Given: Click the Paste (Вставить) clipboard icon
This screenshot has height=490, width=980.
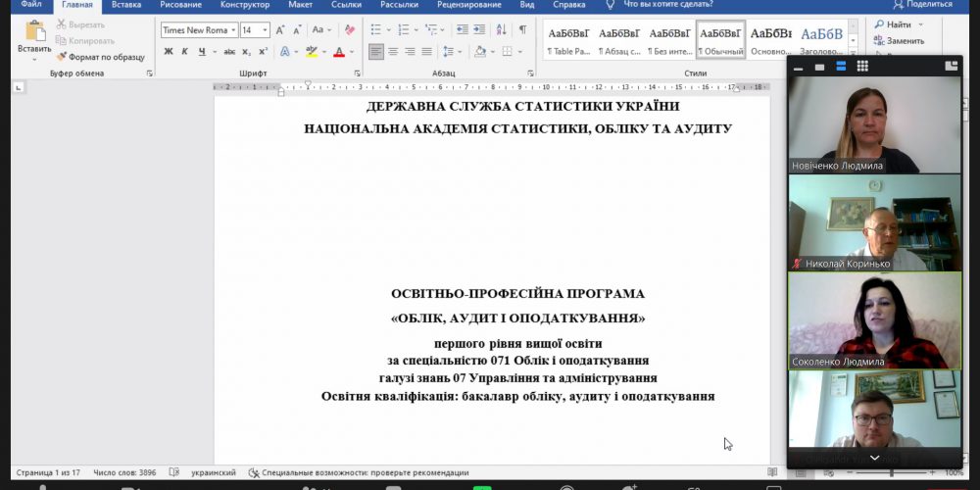Looking at the screenshot, I should click(34, 31).
